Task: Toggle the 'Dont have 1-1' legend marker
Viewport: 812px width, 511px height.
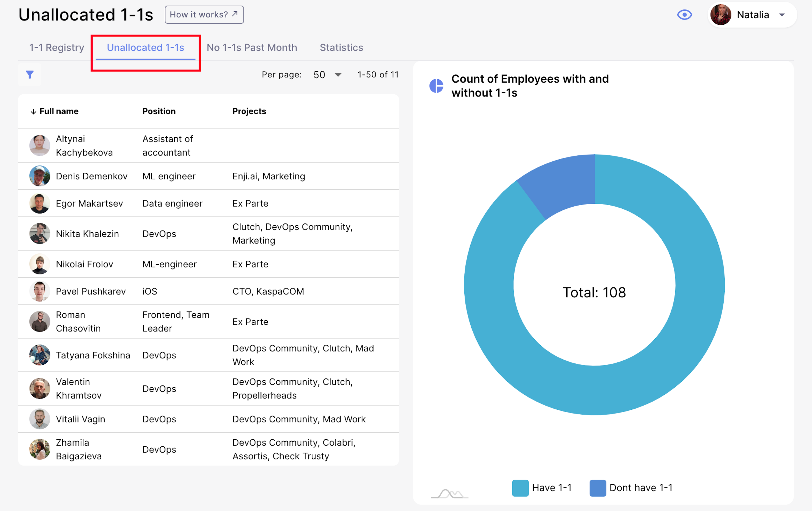Action: (597, 488)
